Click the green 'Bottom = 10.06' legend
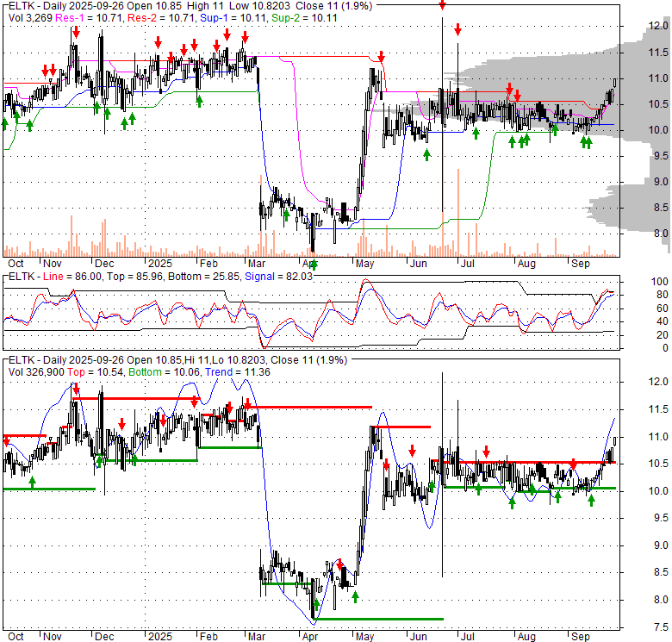This screenshot has height=642, width=672. point(165,372)
